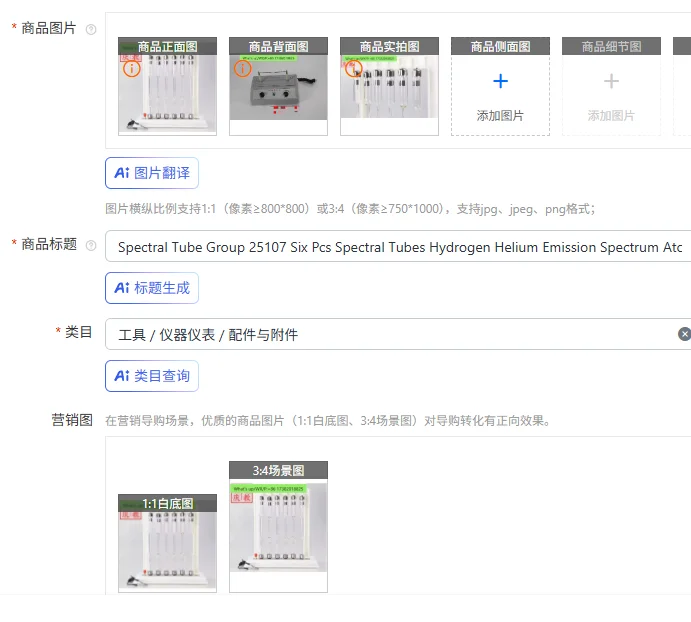The width and height of the screenshot is (691, 622).
Task: Click warning icon on 商品正面图 thumbnail
Action: click(x=131, y=68)
